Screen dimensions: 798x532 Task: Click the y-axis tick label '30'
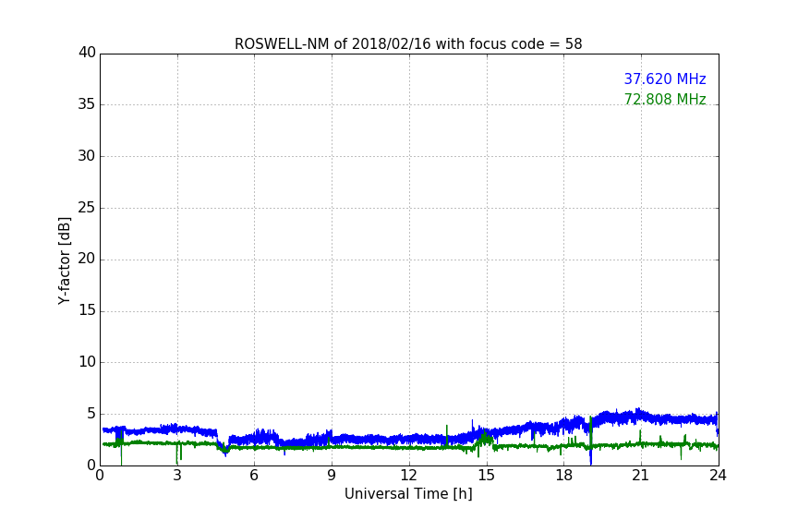[87, 156]
